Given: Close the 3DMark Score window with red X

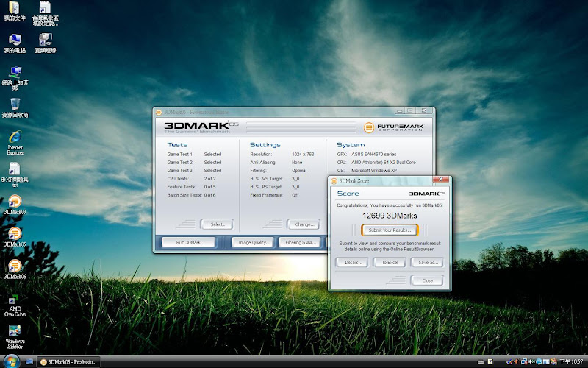Looking at the screenshot, I should pos(441,180).
